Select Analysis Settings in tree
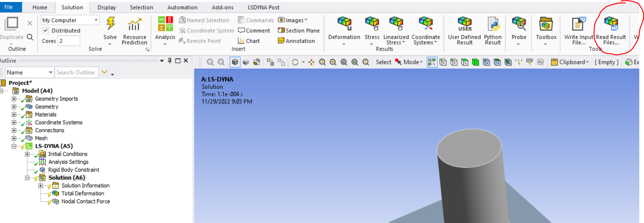Screen dimensions: 644x223 tap(68, 162)
